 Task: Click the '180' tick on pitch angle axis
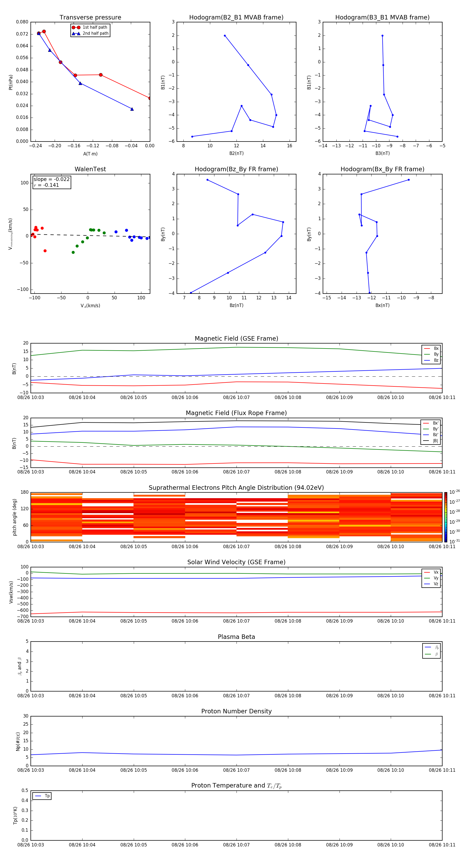click(x=25, y=492)
